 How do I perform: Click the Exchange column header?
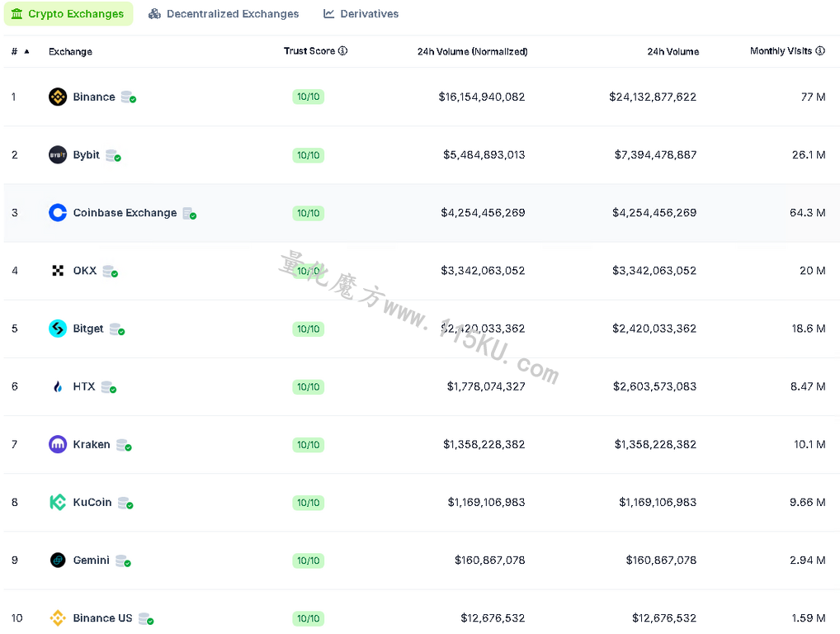pos(70,51)
